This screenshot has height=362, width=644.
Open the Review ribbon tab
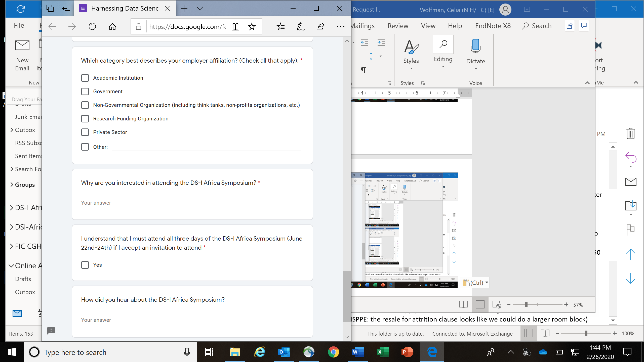pos(398,26)
